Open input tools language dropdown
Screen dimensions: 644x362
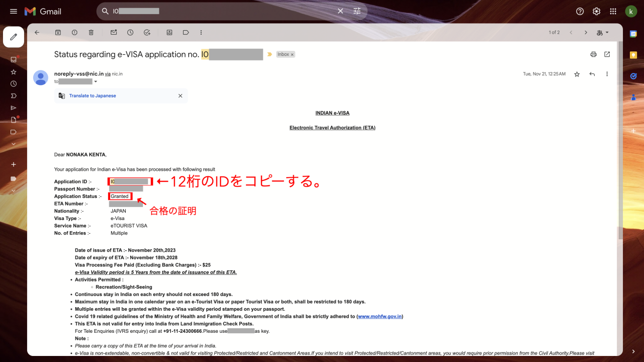coord(603,32)
